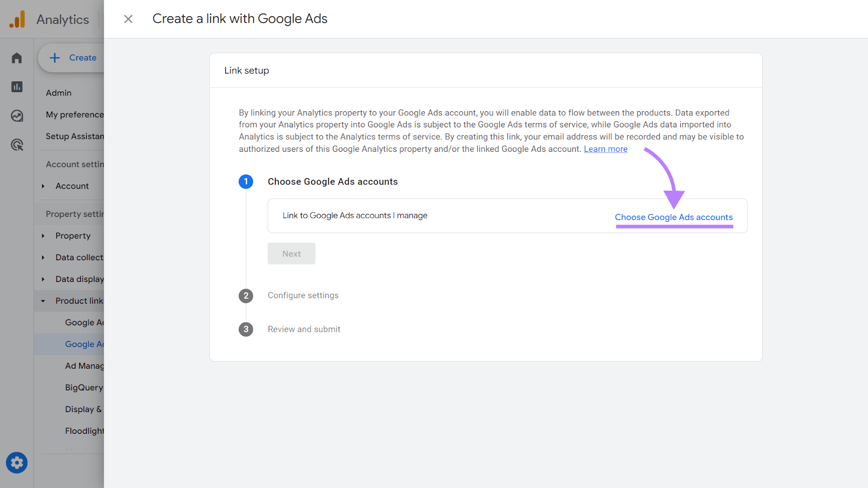This screenshot has height=488, width=868.
Task: Select Admin in the sidebar
Action: coord(58,93)
